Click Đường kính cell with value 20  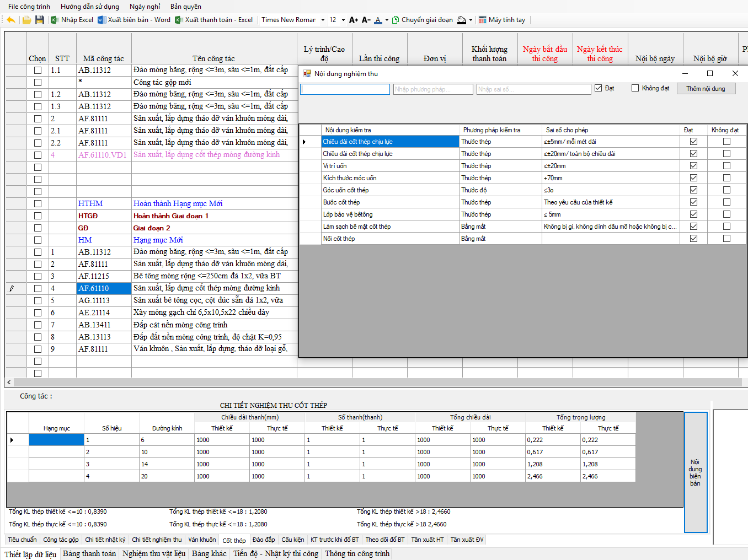point(167,476)
